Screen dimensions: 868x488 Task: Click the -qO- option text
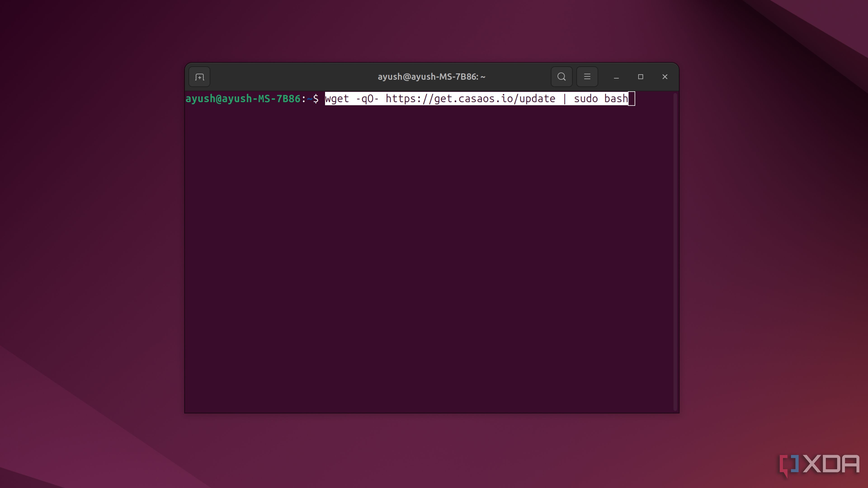click(367, 99)
